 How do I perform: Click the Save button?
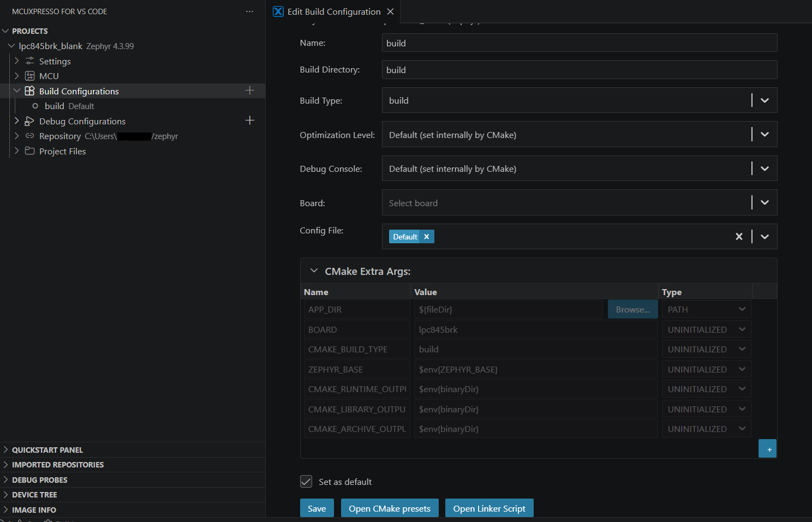[x=317, y=508]
